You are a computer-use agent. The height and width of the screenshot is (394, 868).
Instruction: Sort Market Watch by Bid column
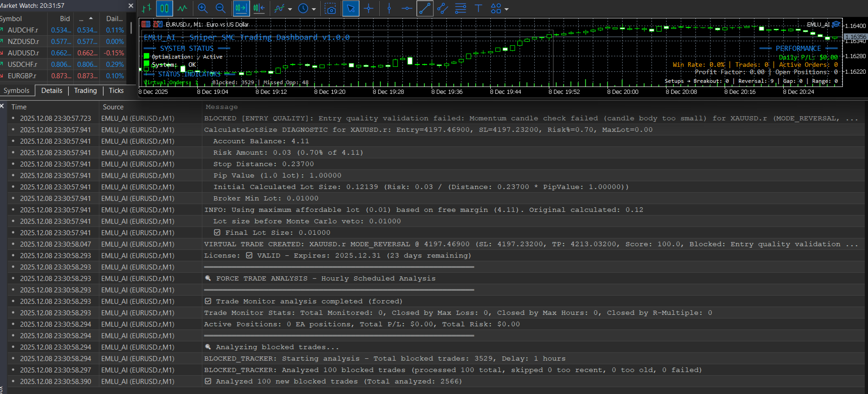tap(60, 19)
